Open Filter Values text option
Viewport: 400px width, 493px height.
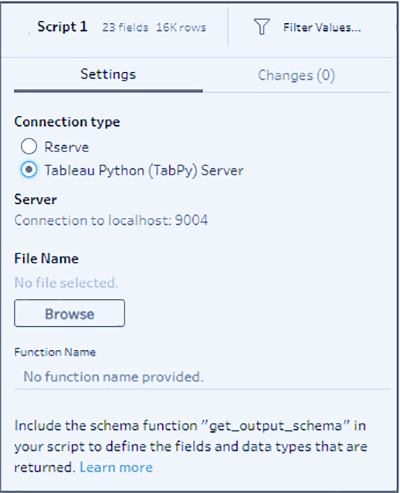[322, 27]
